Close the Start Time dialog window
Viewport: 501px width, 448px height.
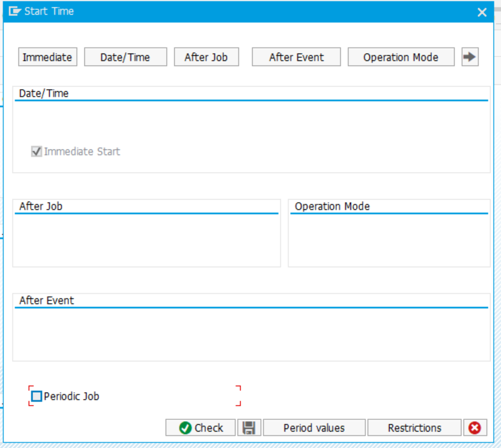coord(482,12)
